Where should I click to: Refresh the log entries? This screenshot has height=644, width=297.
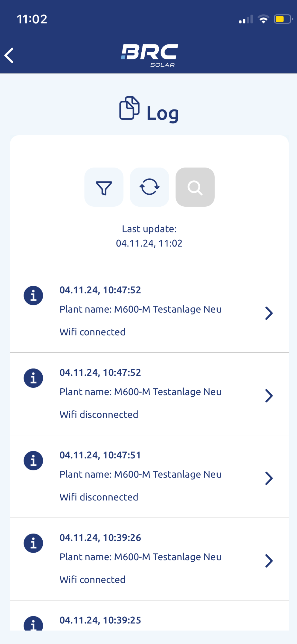click(x=149, y=187)
